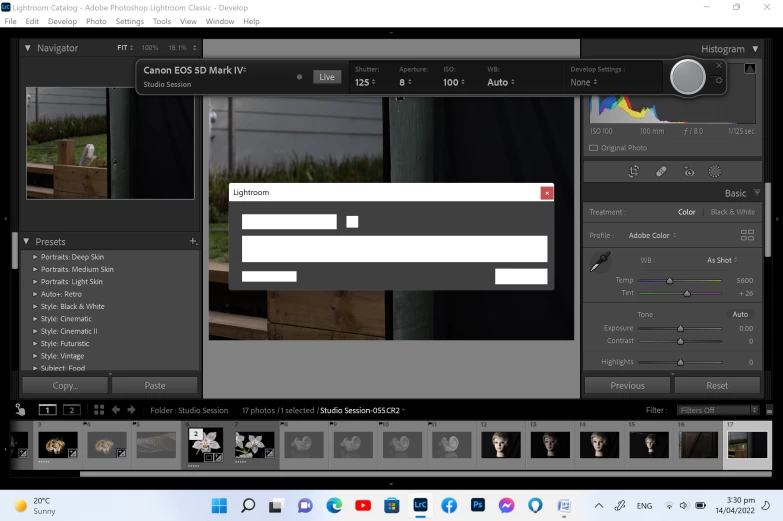Pick the White Balance eyedropper tool
This screenshot has height=521, width=783.
(600, 261)
